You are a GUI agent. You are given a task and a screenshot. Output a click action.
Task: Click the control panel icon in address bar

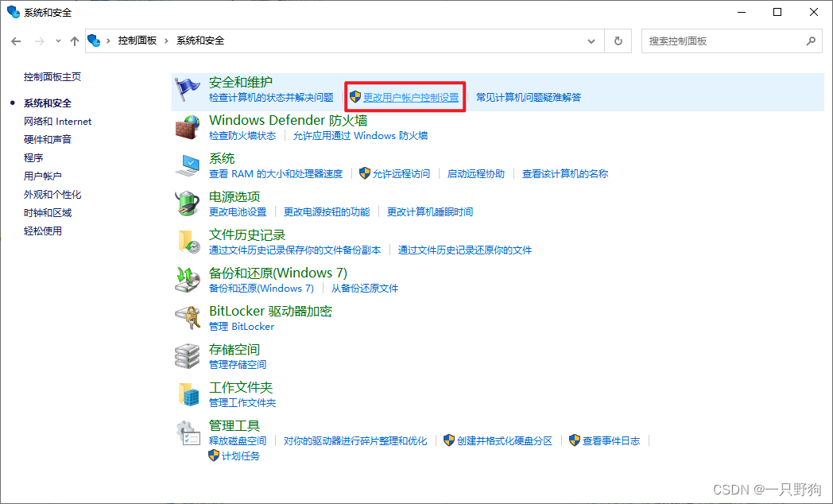click(x=94, y=41)
